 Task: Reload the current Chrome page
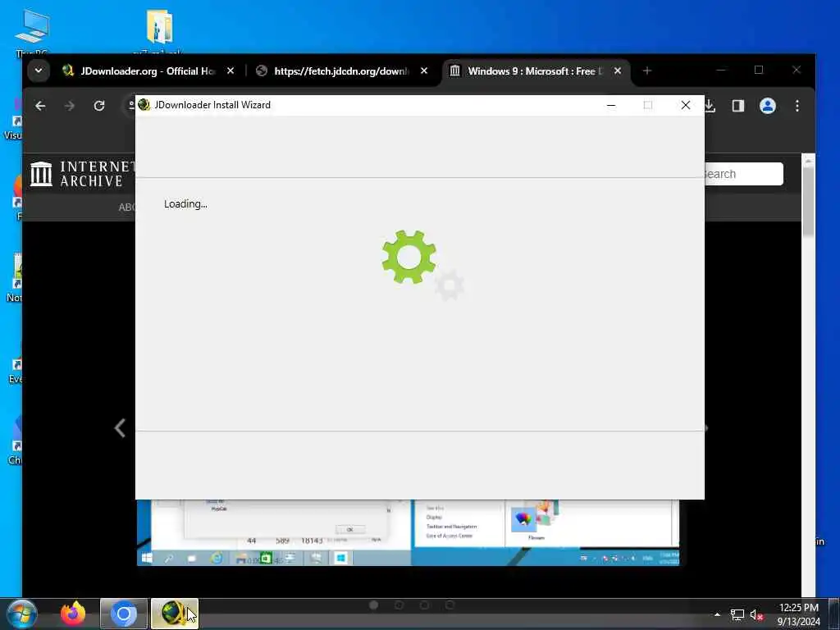click(x=99, y=106)
